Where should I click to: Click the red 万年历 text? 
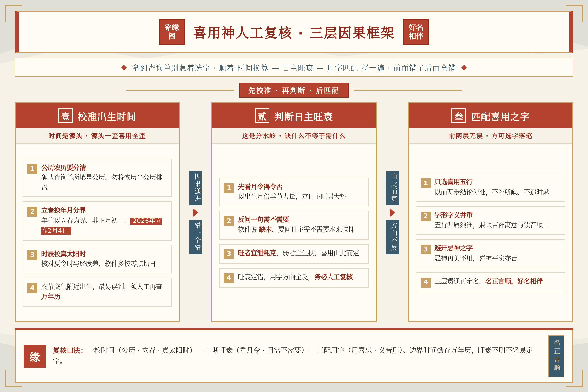point(51,296)
